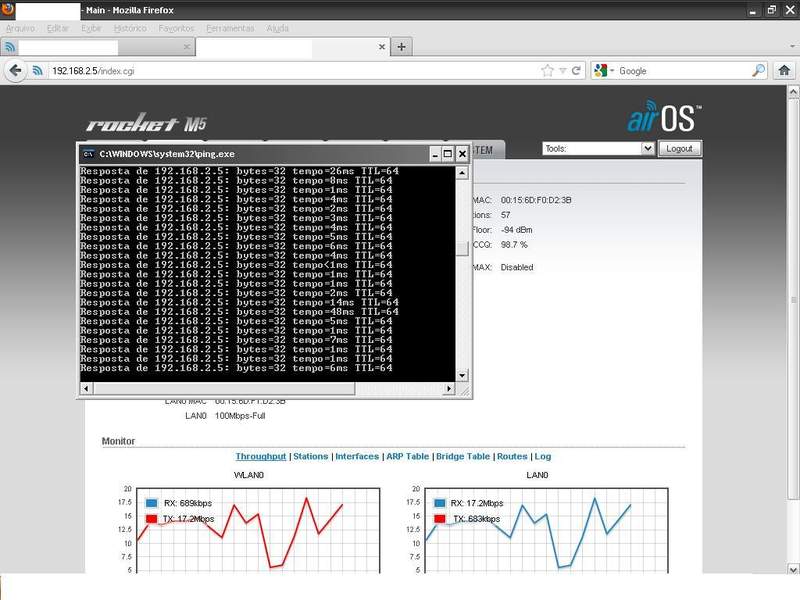
Task: Open the Ferramentas menu
Action: click(x=230, y=28)
